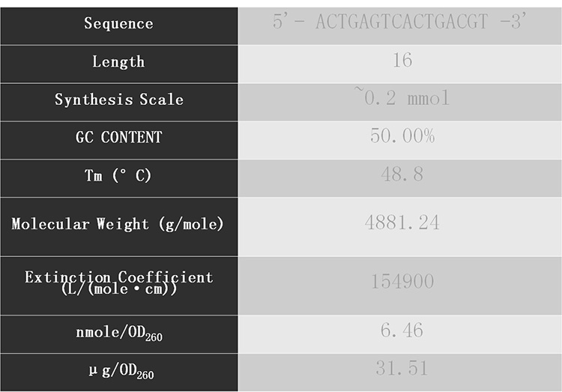Click the Synthesis Scale label
562x392 pixels.
click(119, 99)
